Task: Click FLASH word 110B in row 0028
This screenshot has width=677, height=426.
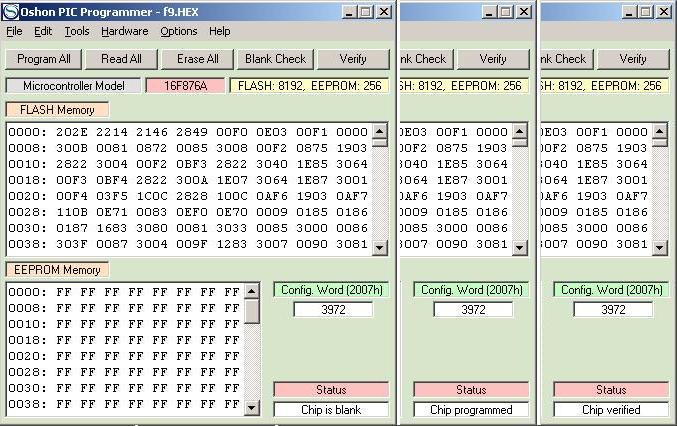Action: click(72, 212)
